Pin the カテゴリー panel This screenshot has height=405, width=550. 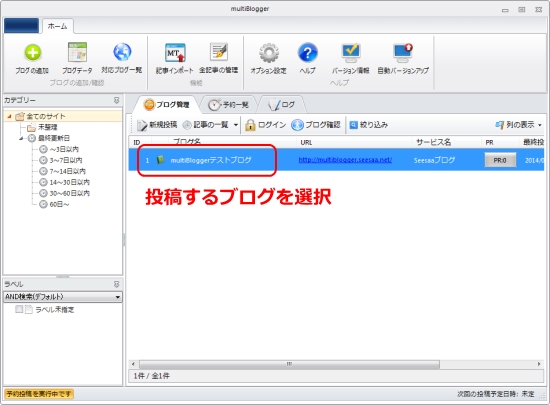pyautogui.click(x=116, y=100)
